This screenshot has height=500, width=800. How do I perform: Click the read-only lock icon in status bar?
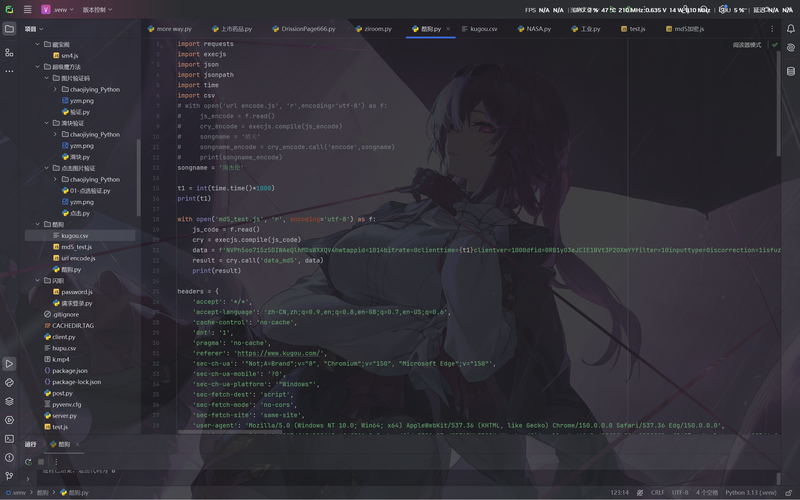pos(789,493)
